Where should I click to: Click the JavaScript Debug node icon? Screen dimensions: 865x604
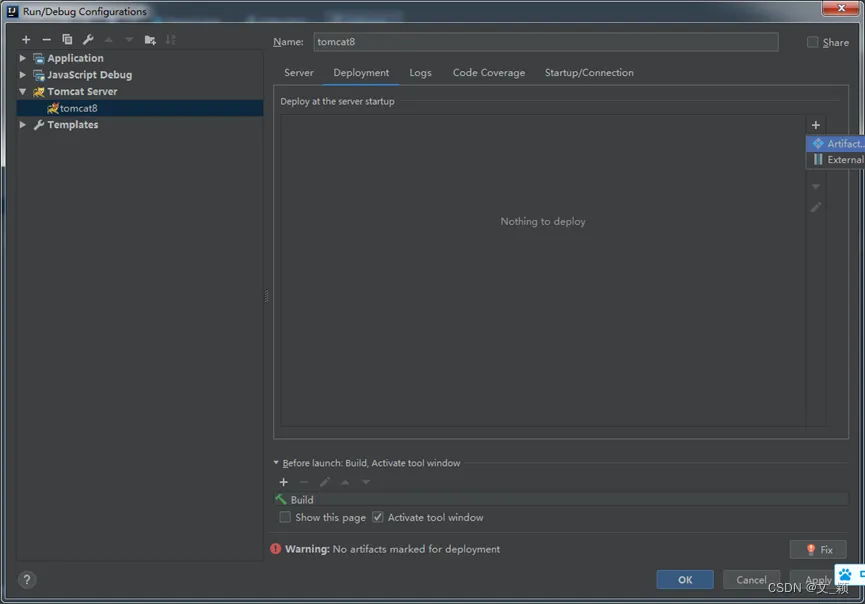39,75
